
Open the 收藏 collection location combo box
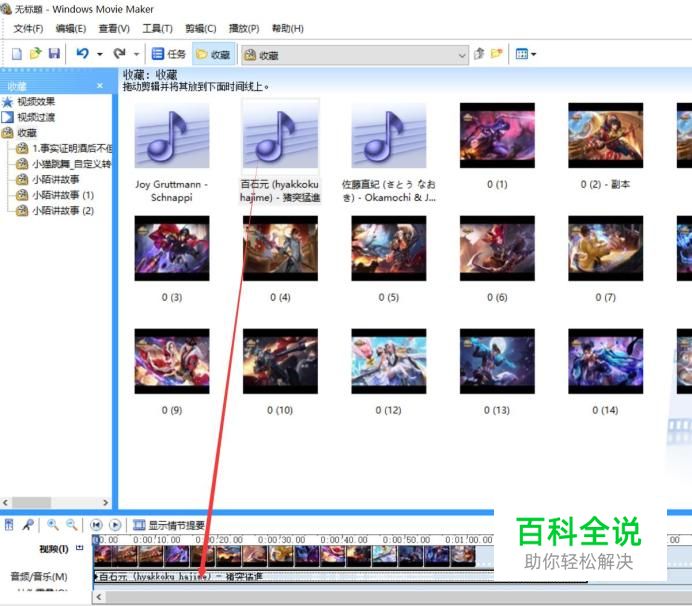(354, 55)
